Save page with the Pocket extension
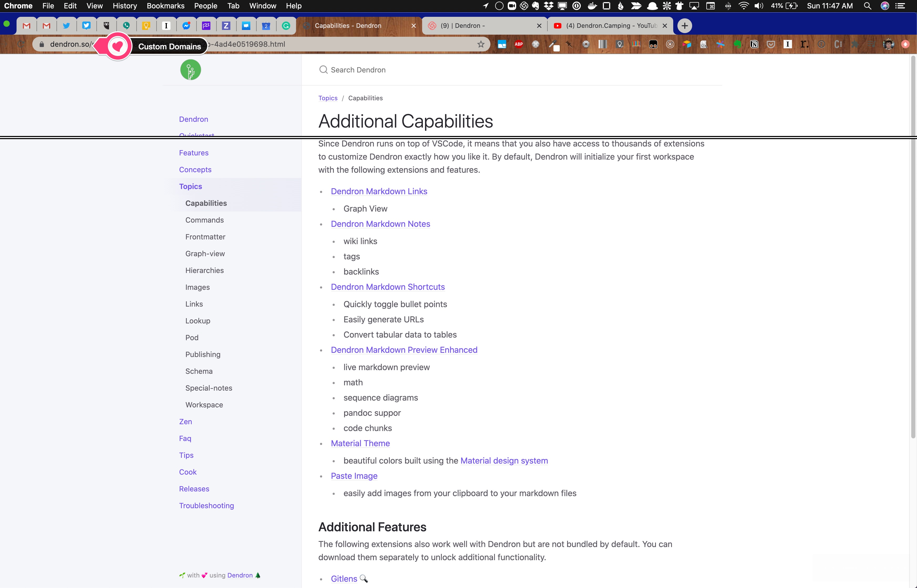The width and height of the screenshot is (917, 588). coord(771,44)
